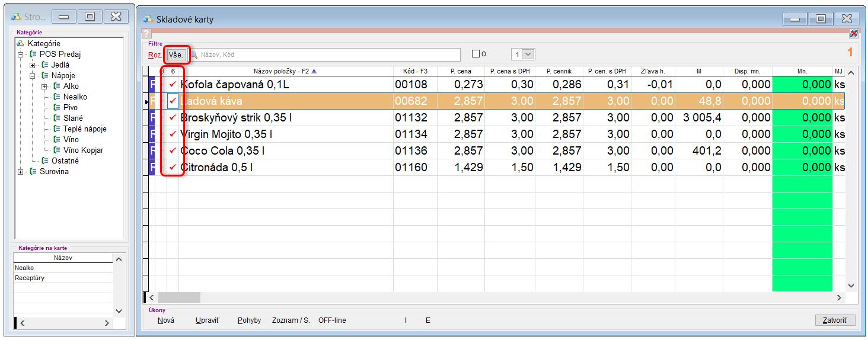This screenshot has height=340, width=868.
Task: Open the dropdown showing value 1
Action: coord(528,54)
